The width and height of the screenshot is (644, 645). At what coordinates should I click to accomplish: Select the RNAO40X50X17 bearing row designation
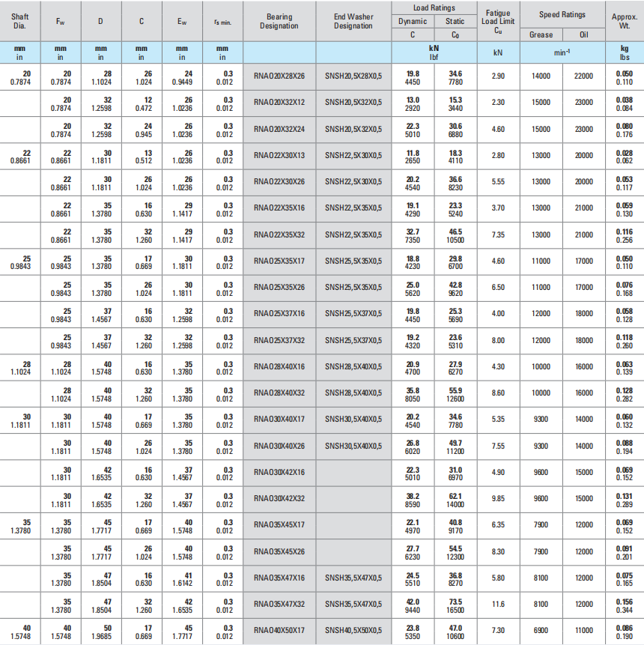pos(279,630)
